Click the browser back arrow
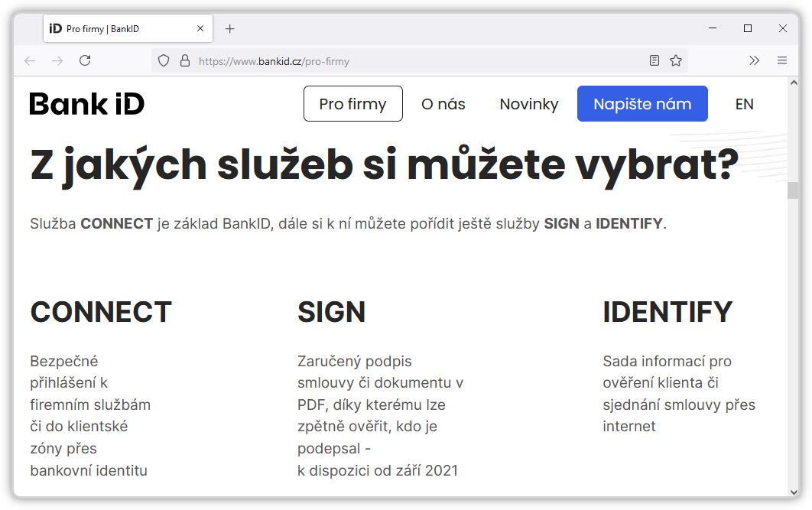812x510 pixels. click(30, 61)
